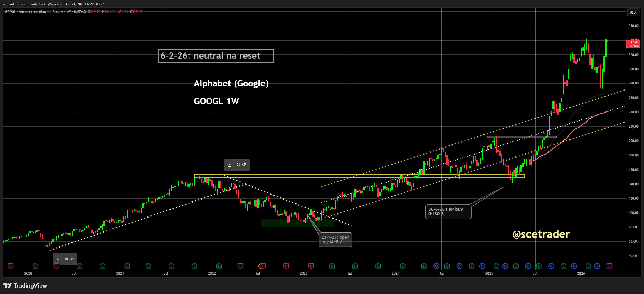Image resolution: width=644 pixels, height=294 pixels.
Task: Click NASDAQ in the symbol header
Action: pyautogui.click(x=80, y=12)
